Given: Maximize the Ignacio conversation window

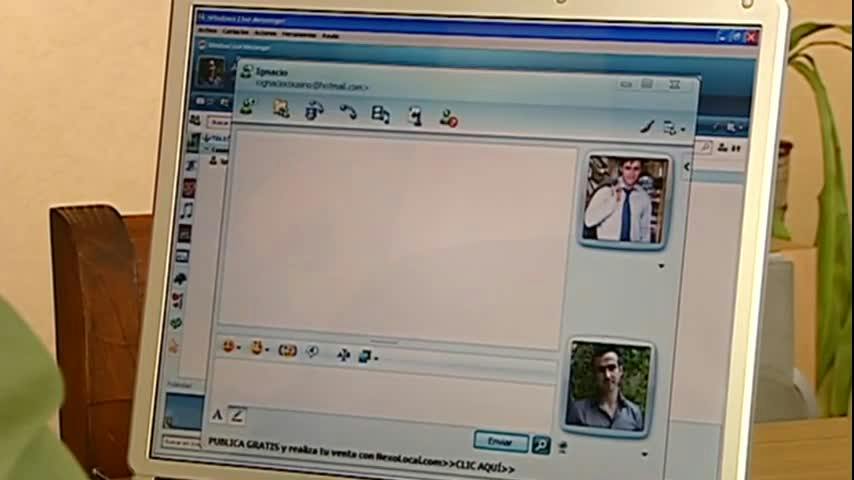Looking at the screenshot, I should click(646, 84).
